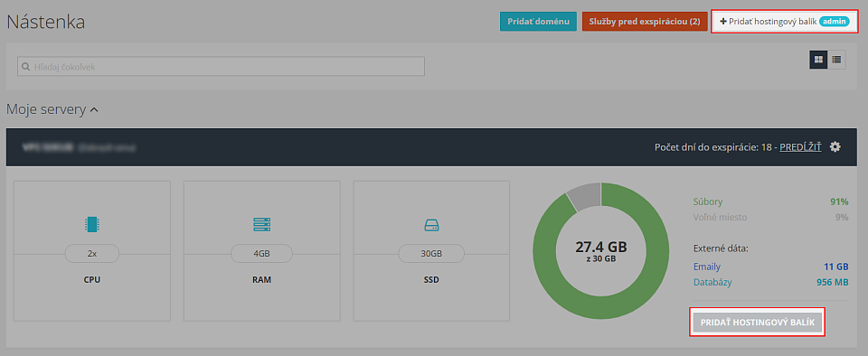Open Služby pred exspiráciou (2)
Screen dimensions: 868x356
pos(645,22)
